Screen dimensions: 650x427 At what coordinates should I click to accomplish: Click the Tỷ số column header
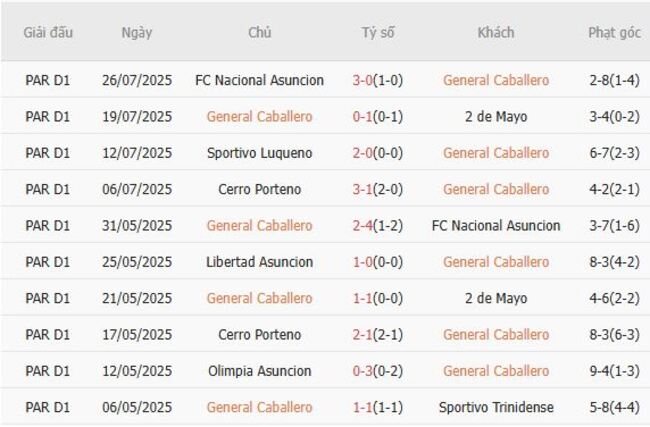pyautogui.click(x=378, y=33)
